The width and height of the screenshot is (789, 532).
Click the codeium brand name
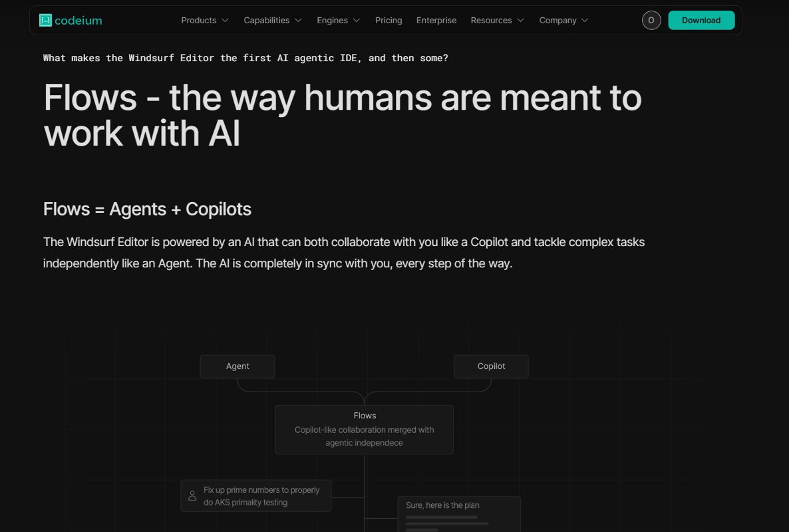(x=78, y=21)
